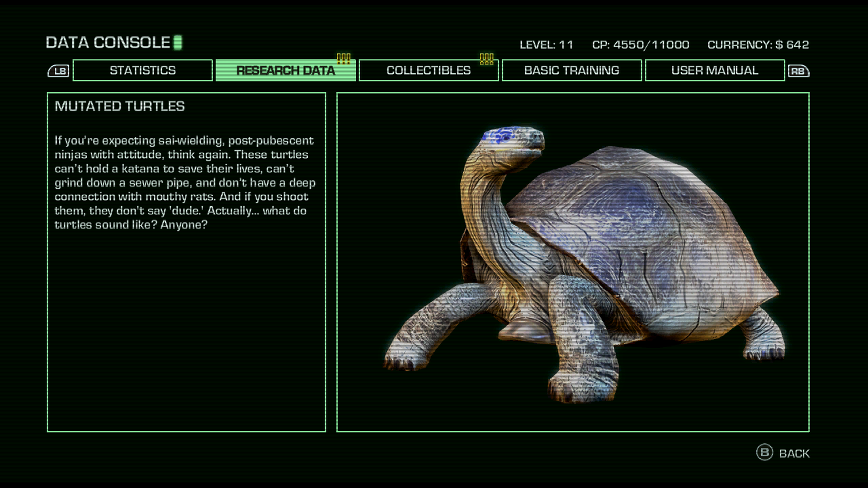Click the Back label
The image size is (868, 488).
click(794, 453)
